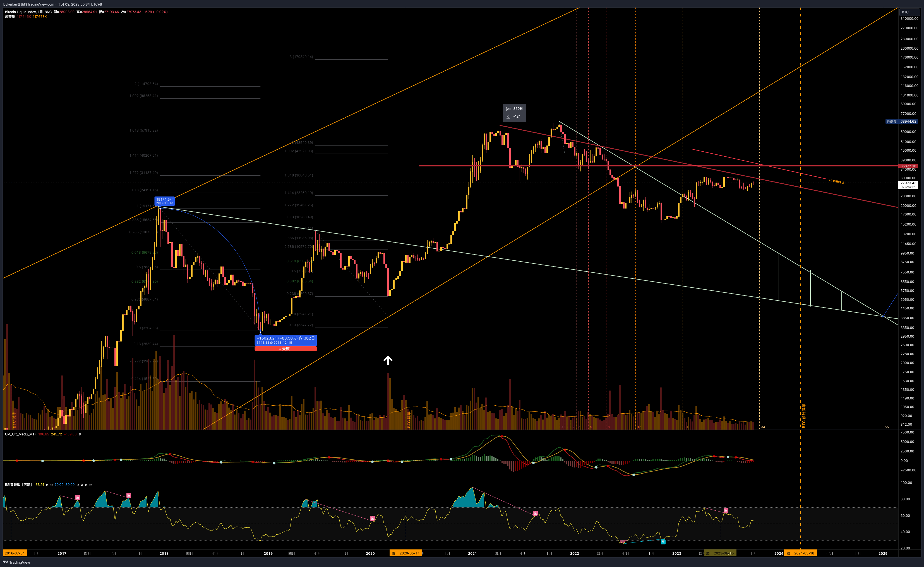Viewport: 924px width, 567px height.
Task: Click the cyan bullish divergence marker on RSI
Action: (x=663, y=542)
